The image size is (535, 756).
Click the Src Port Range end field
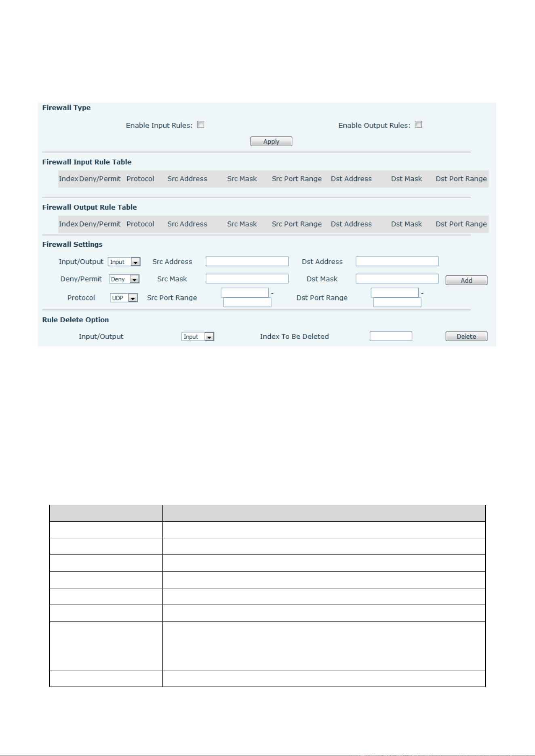247,302
